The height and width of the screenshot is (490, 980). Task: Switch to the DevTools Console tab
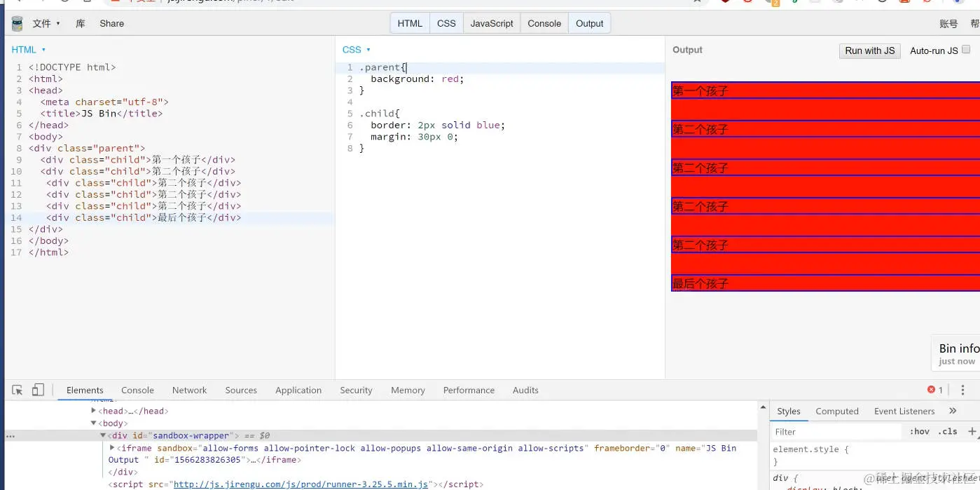[137, 390]
